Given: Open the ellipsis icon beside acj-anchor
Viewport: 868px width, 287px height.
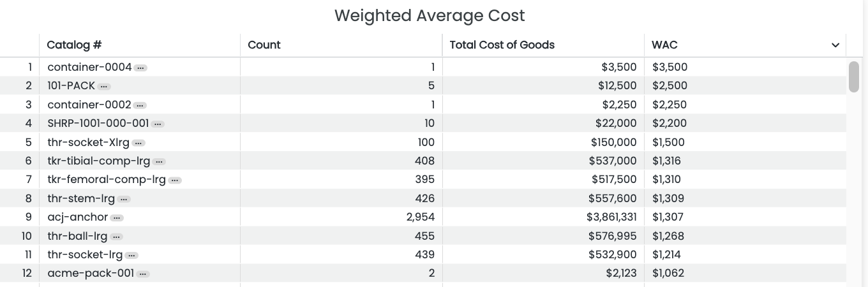Looking at the screenshot, I should [x=116, y=217].
